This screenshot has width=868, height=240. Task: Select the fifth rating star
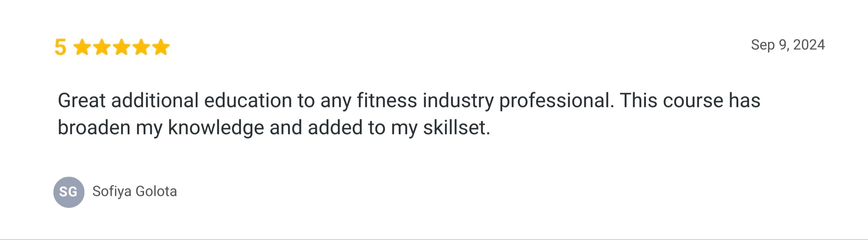tap(161, 47)
